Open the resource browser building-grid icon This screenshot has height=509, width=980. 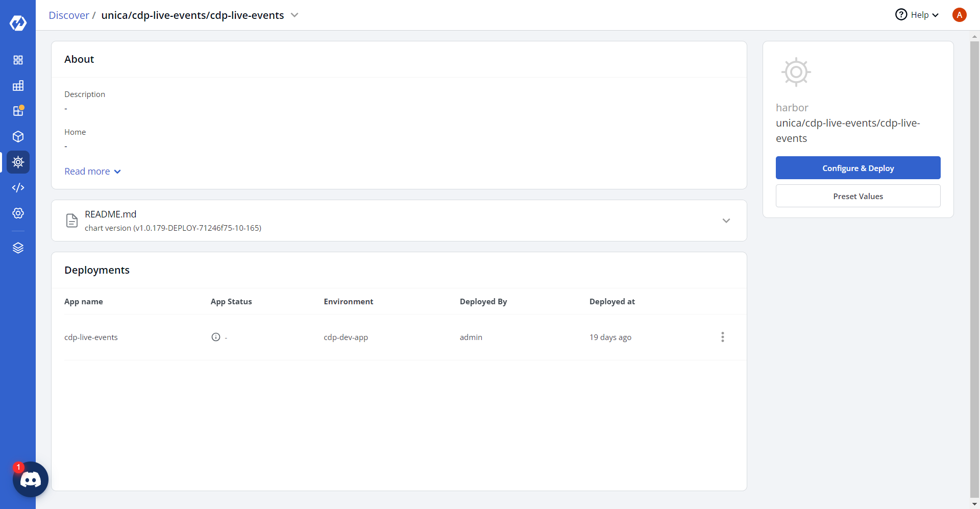(18, 86)
